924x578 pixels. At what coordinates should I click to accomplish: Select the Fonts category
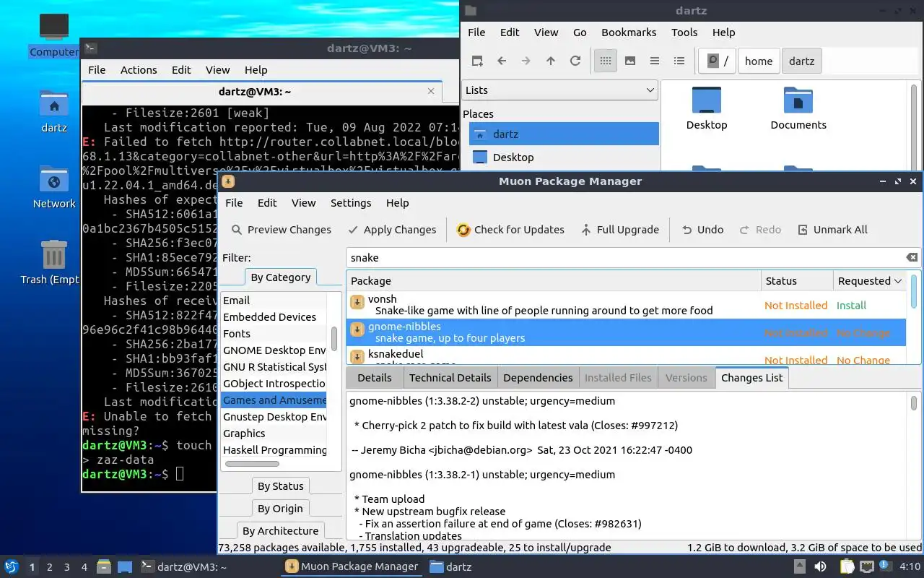[x=274, y=334]
